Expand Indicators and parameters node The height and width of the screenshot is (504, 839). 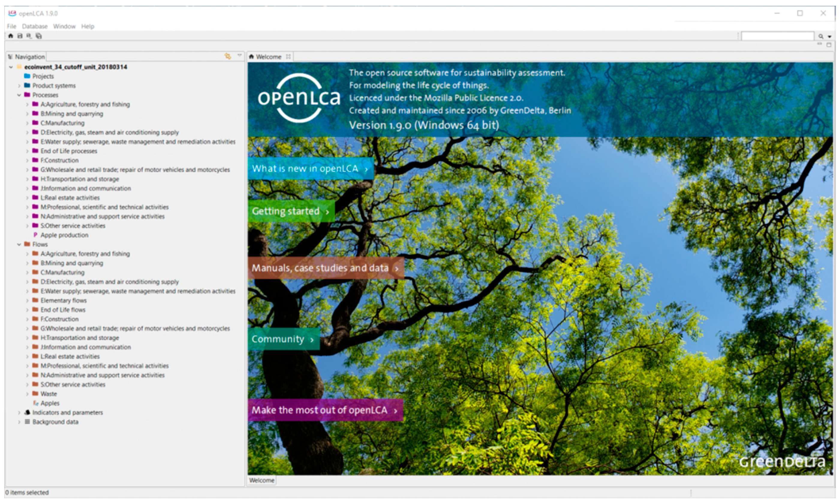pyautogui.click(x=19, y=413)
